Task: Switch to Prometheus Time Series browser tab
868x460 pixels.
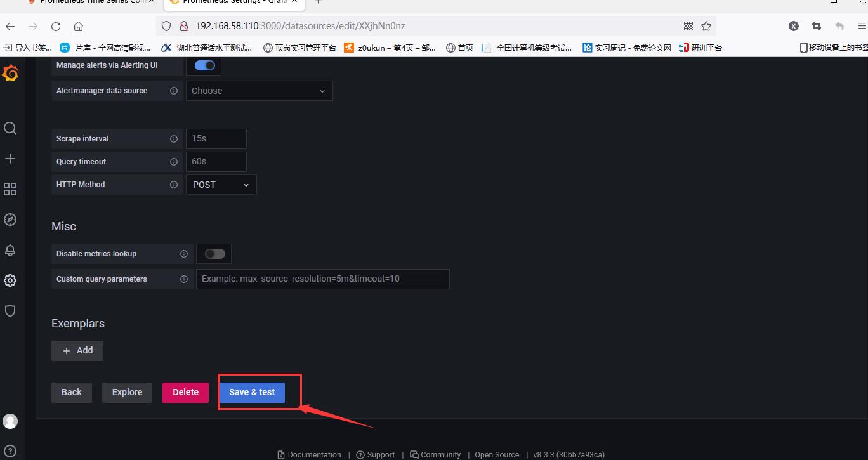Action: click(89, 3)
